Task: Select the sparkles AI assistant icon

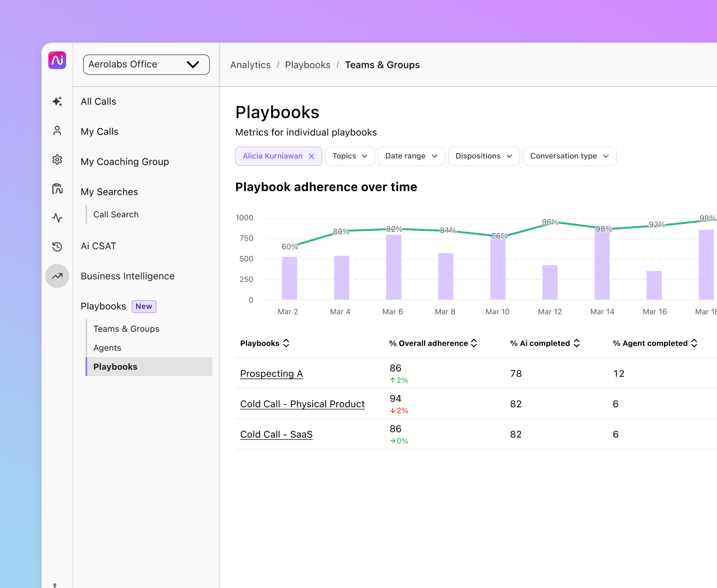Action: pyautogui.click(x=57, y=101)
